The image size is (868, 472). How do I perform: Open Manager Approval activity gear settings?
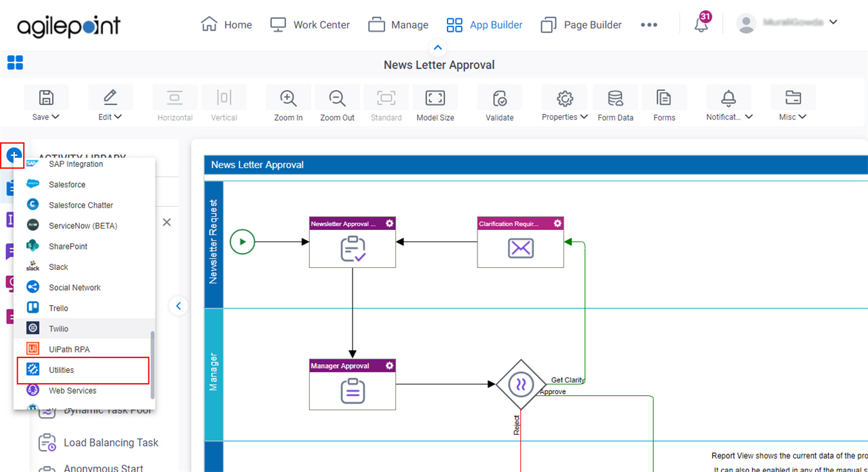click(x=389, y=366)
